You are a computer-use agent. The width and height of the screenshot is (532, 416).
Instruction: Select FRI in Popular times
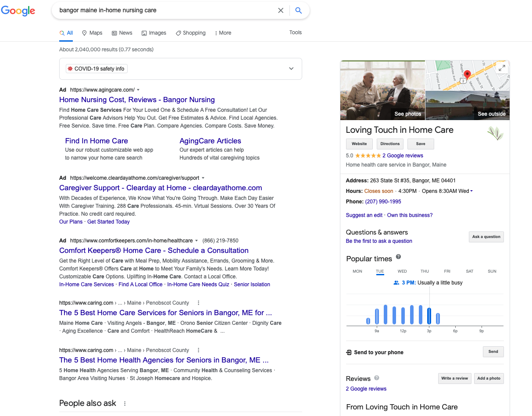click(447, 271)
